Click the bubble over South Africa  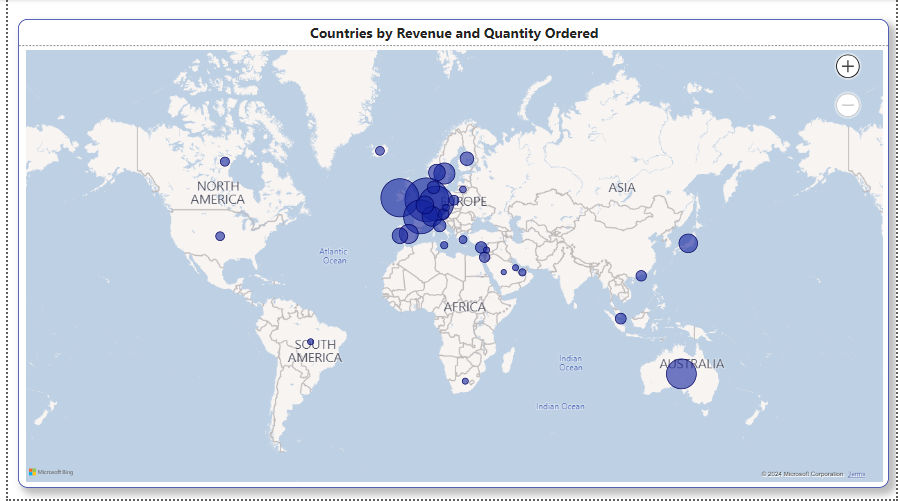point(465,381)
